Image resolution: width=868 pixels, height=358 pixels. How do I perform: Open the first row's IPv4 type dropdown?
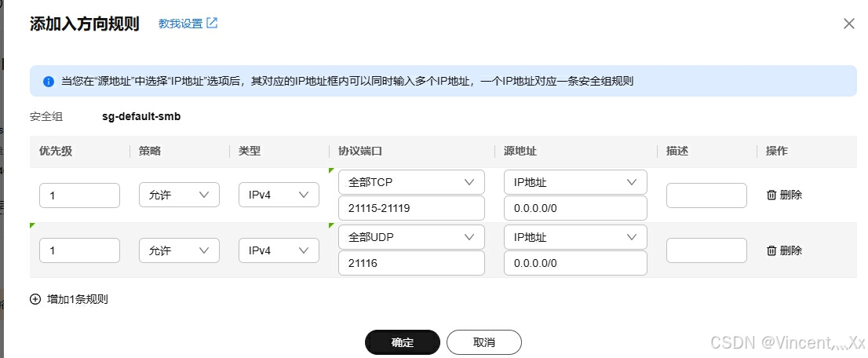279,195
